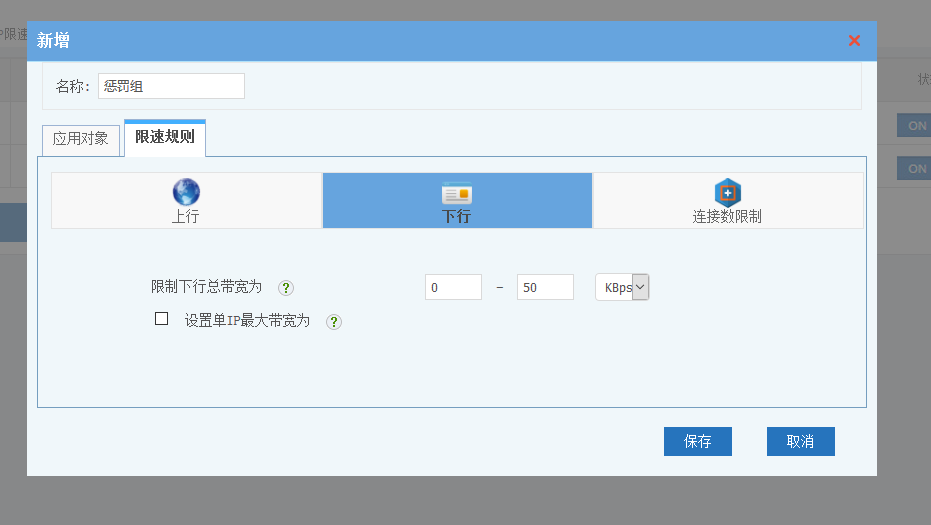
Task: Select the 下行 downlink icon tab
Action: click(457, 194)
